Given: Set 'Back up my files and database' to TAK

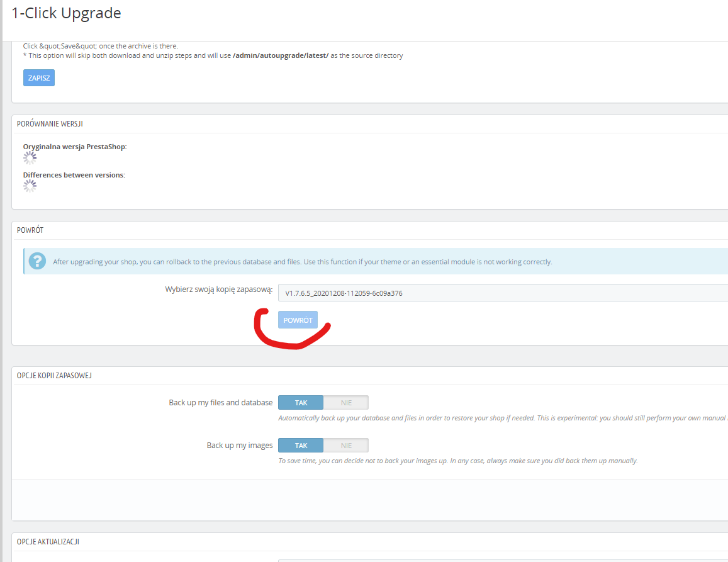Looking at the screenshot, I should coord(301,403).
